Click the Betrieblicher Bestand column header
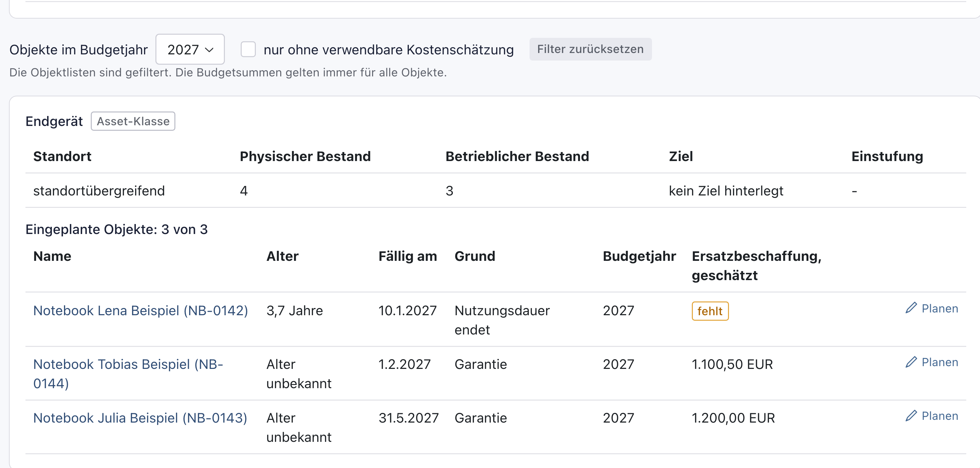 [x=517, y=157]
